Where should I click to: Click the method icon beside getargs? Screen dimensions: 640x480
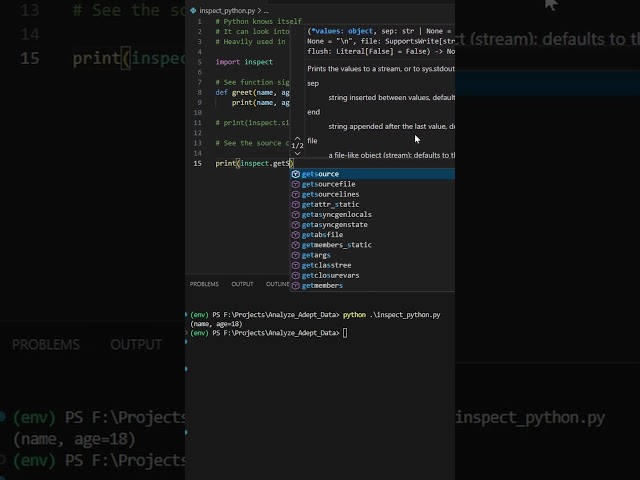coord(296,255)
